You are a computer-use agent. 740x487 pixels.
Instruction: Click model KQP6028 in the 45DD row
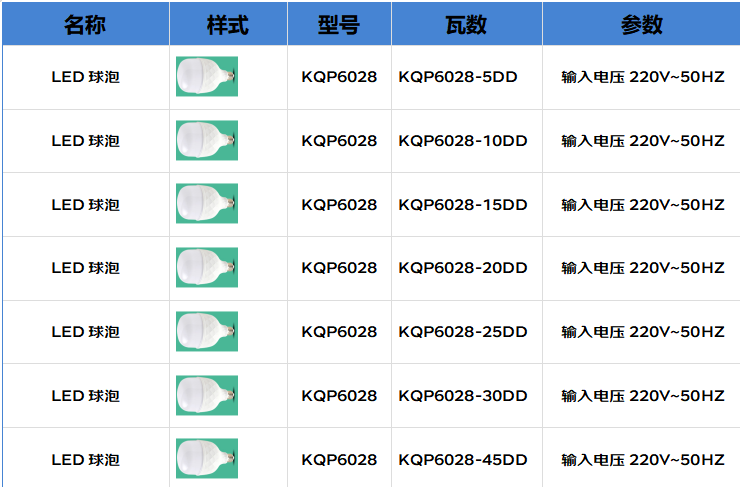click(x=339, y=460)
